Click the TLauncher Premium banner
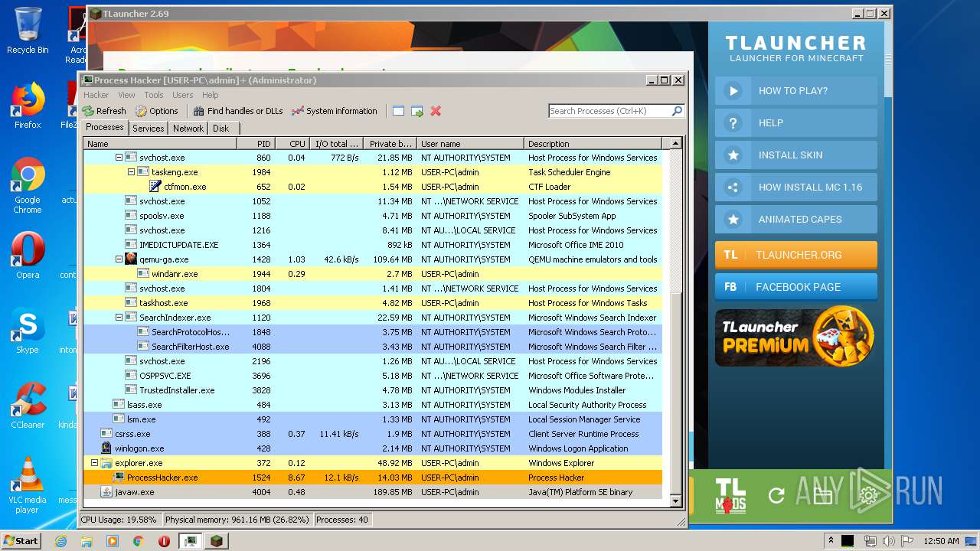 pyautogui.click(x=796, y=337)
